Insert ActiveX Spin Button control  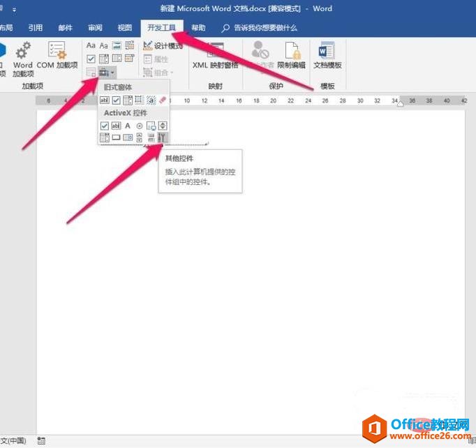pos(163,126)
